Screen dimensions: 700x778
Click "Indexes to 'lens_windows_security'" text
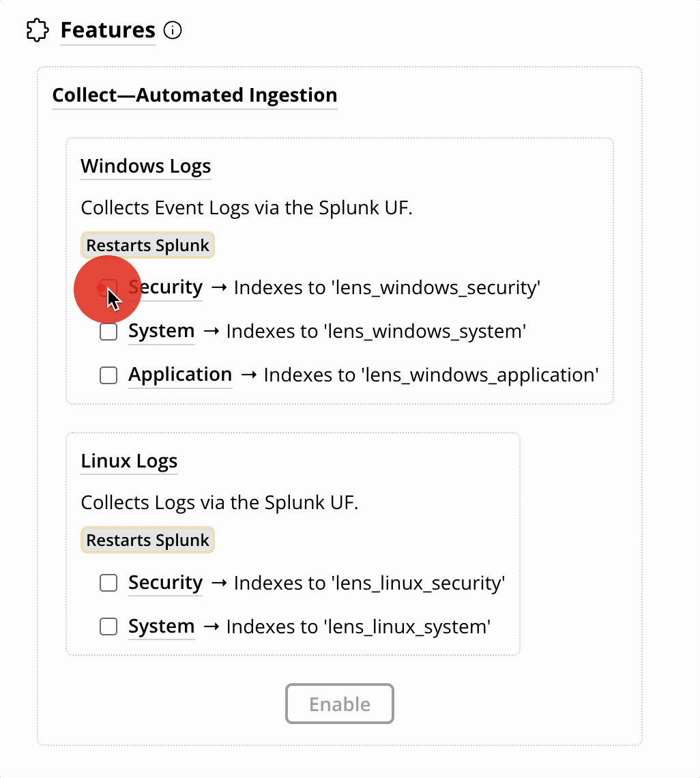pyautogui.click(x=387, y=288)
